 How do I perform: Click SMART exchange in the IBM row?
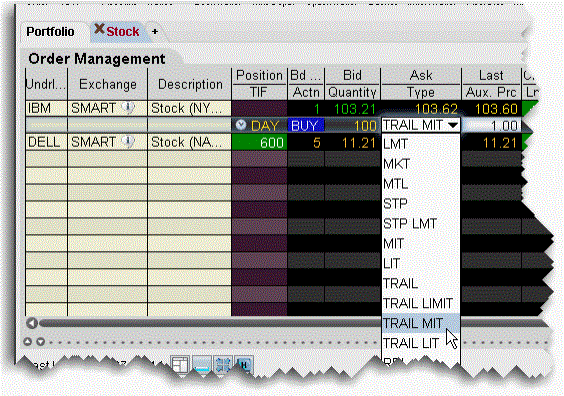pos(94,108)
